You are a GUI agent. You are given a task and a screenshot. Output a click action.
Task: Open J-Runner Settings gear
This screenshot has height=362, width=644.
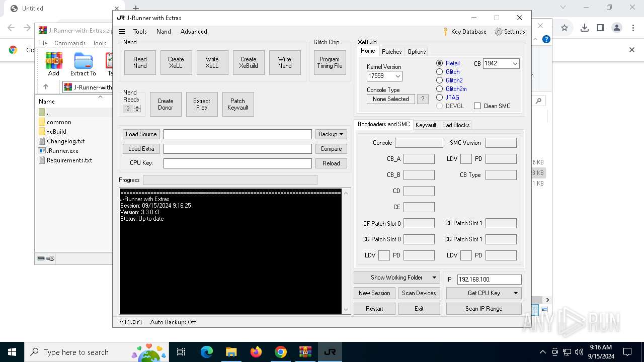pyautogui.click(x=510, y=32)
